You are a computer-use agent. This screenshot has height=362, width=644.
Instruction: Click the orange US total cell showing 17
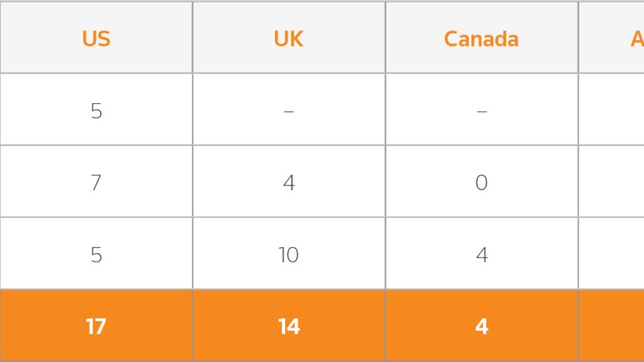click(96, 326)
